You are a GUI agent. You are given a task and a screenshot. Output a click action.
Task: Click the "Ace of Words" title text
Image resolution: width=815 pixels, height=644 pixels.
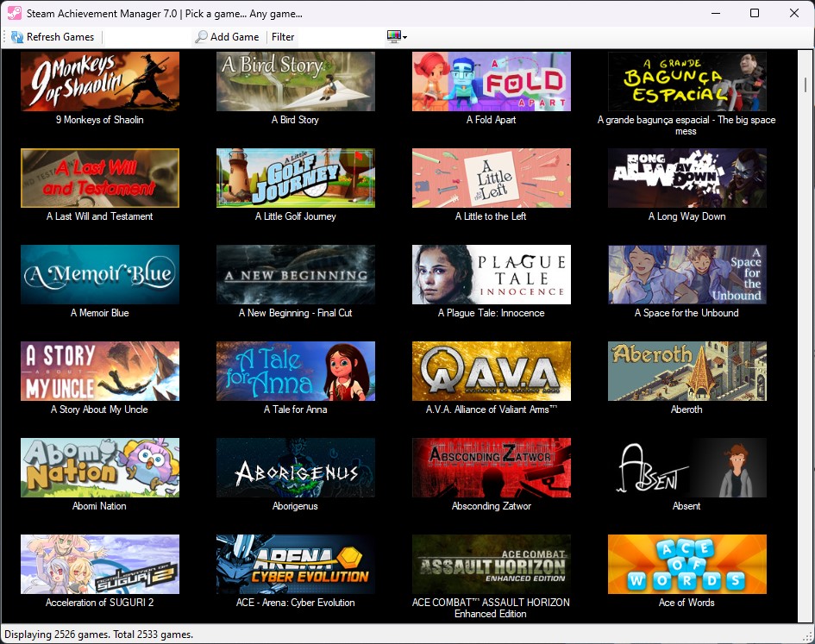pos(686,603)
